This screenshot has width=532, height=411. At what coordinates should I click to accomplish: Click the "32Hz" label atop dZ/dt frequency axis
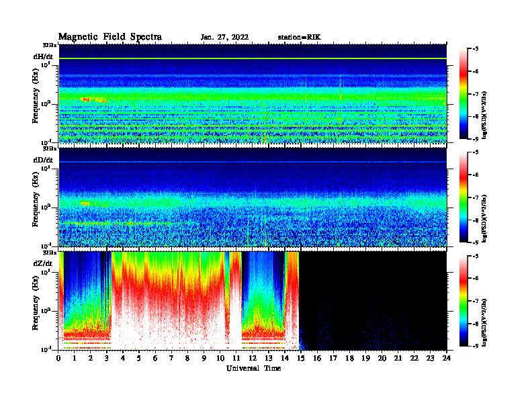tap(50, 253)
